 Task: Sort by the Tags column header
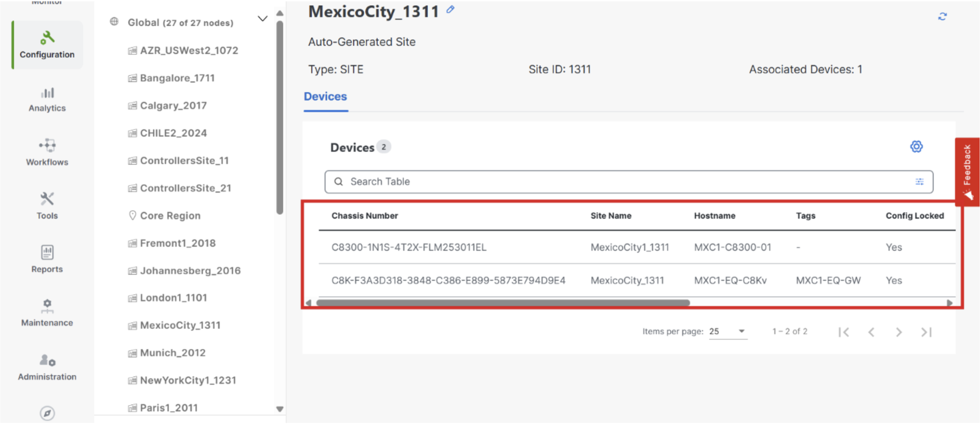[x=805, y=216]
